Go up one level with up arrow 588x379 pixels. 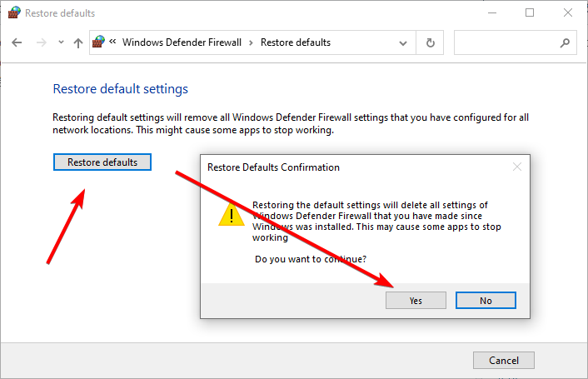[x=78, y=42]
